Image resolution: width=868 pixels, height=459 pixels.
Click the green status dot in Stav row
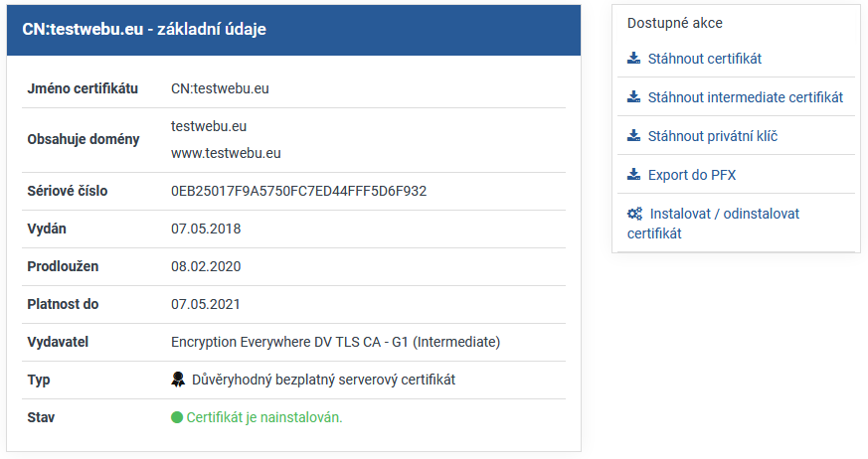[x=177, y=417]
